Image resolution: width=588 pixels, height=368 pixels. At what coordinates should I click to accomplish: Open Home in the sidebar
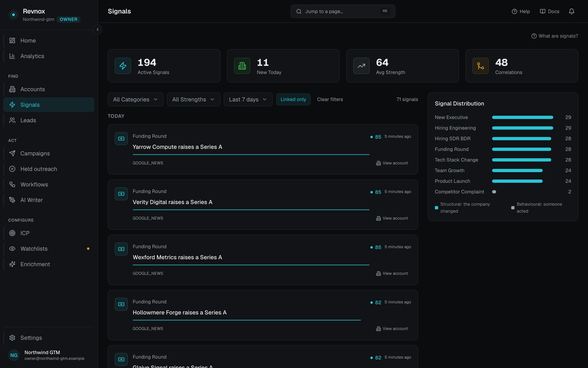49,41
